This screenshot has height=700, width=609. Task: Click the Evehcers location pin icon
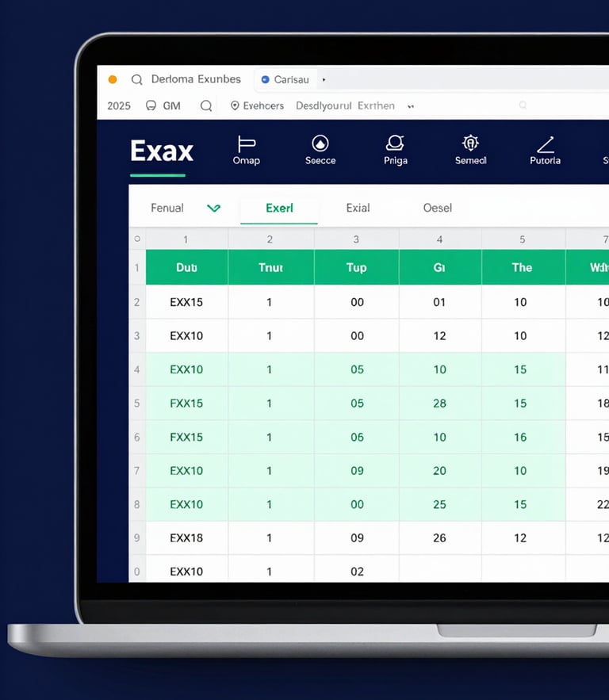pyautogui.click(x=235, y=105)
